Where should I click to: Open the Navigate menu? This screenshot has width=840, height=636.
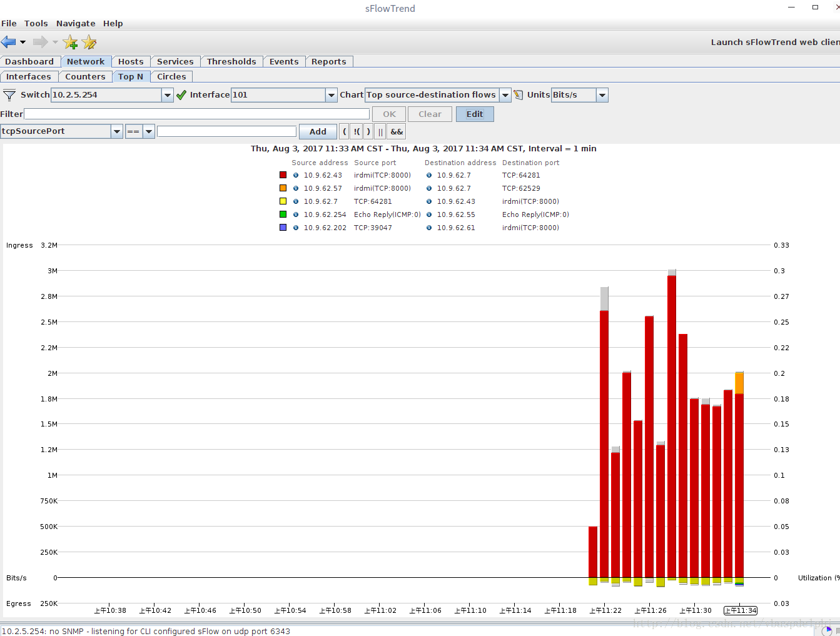[76, 23]
